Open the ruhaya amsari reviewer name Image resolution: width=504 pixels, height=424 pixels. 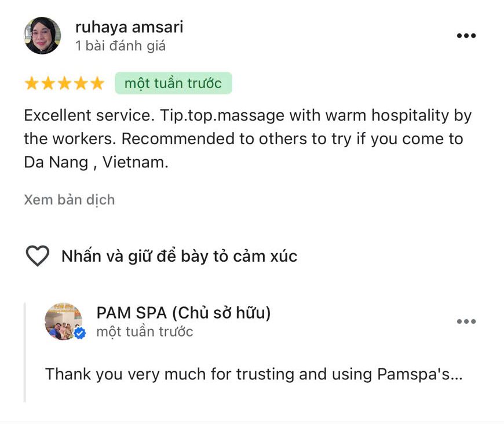129,27
